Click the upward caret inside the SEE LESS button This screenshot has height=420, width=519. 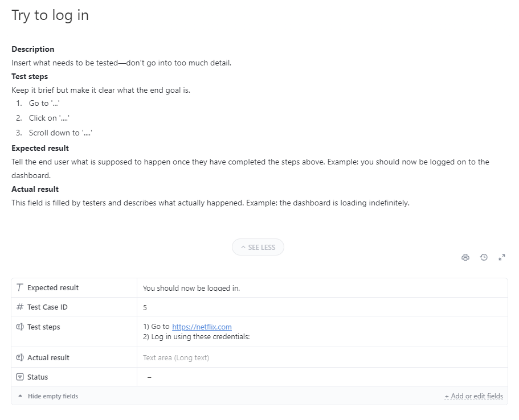pyautogui.click(x=244, y=247)
